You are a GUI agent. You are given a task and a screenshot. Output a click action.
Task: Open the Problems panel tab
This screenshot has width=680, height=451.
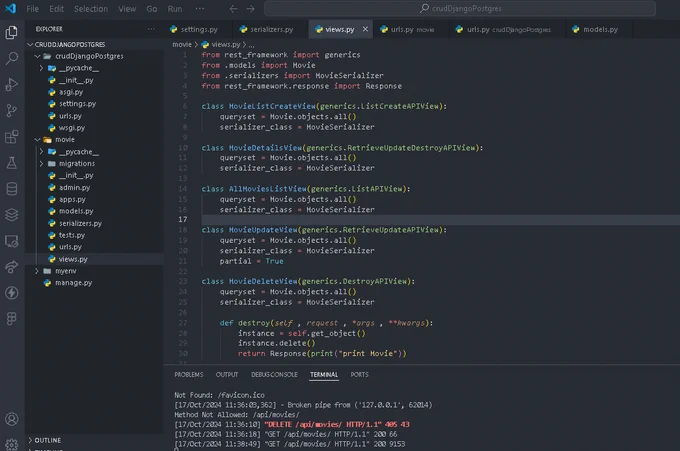click(189, 375)
